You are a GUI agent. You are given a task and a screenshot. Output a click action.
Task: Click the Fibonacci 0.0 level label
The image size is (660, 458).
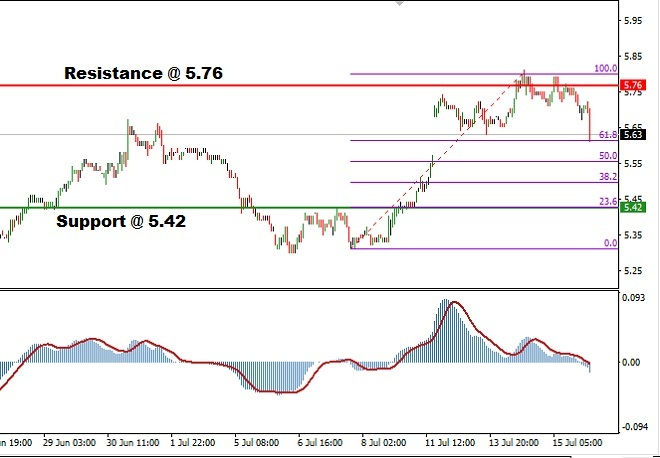coord(610,243)
